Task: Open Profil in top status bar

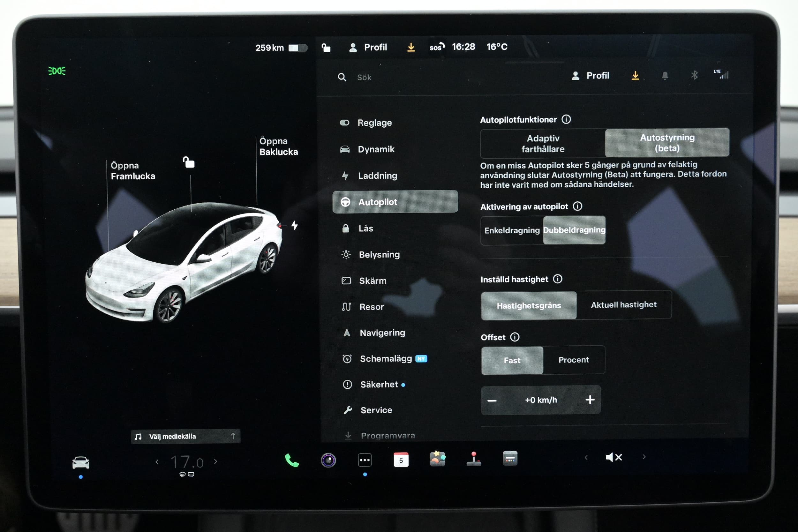Action: click(x=368, y=48)
